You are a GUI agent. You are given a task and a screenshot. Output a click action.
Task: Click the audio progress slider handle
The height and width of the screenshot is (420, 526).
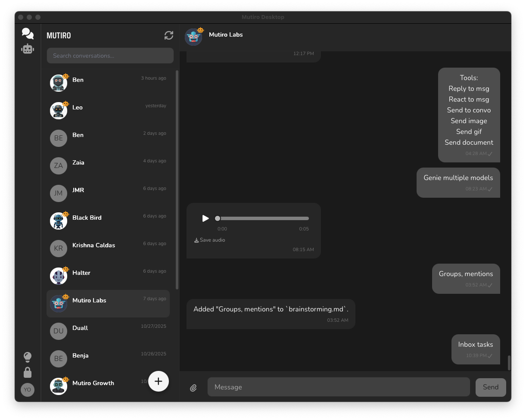218,218
